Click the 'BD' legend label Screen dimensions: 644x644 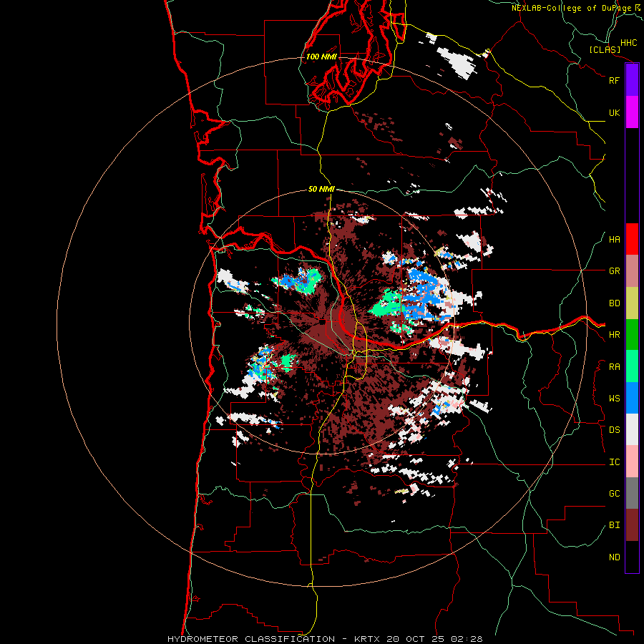click(614, 303)
